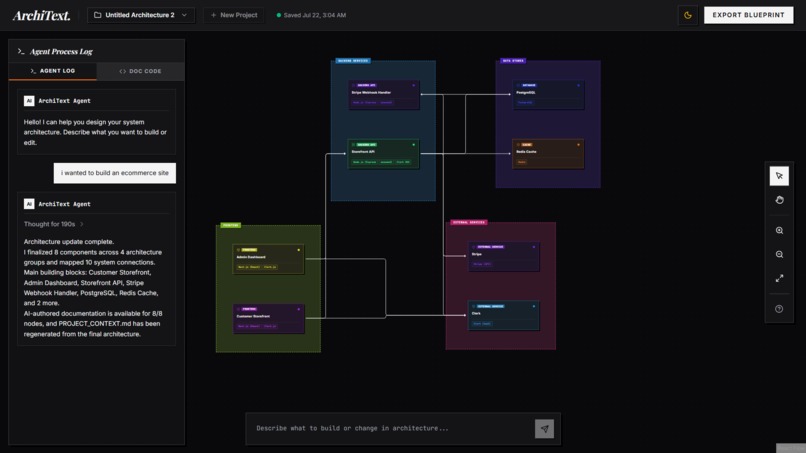The width and height of the screenshot is (806, 453).
Task: Toggle dark mode with moon icon
Action: [688, 15]
